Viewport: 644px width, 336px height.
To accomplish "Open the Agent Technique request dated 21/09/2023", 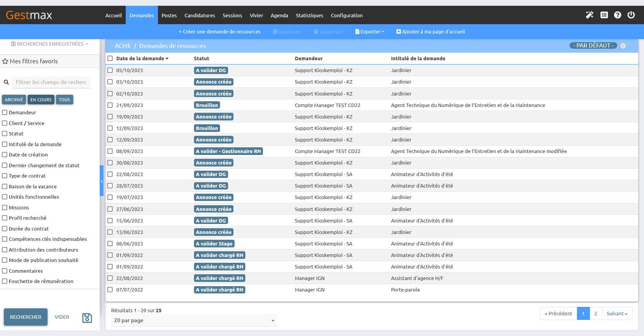I will click(468, 105).
